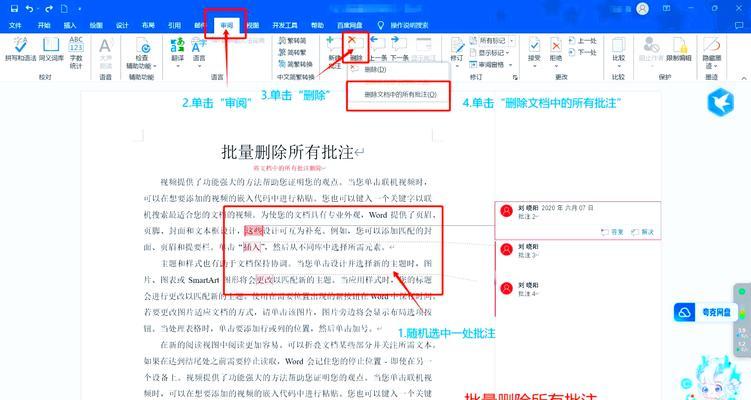Click 简繁转换 conversion option

[295, 64]
